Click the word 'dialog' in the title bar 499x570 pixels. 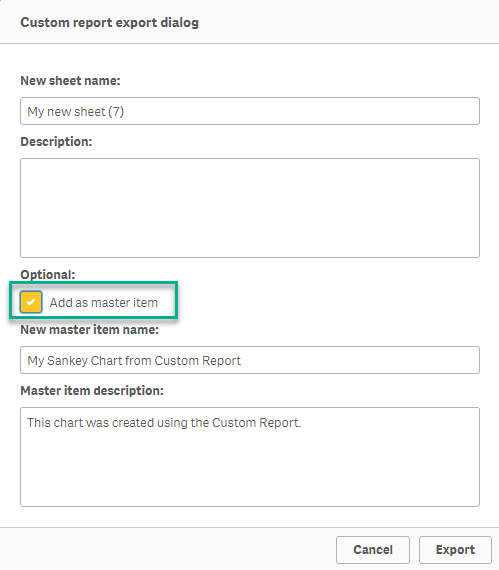180,23
